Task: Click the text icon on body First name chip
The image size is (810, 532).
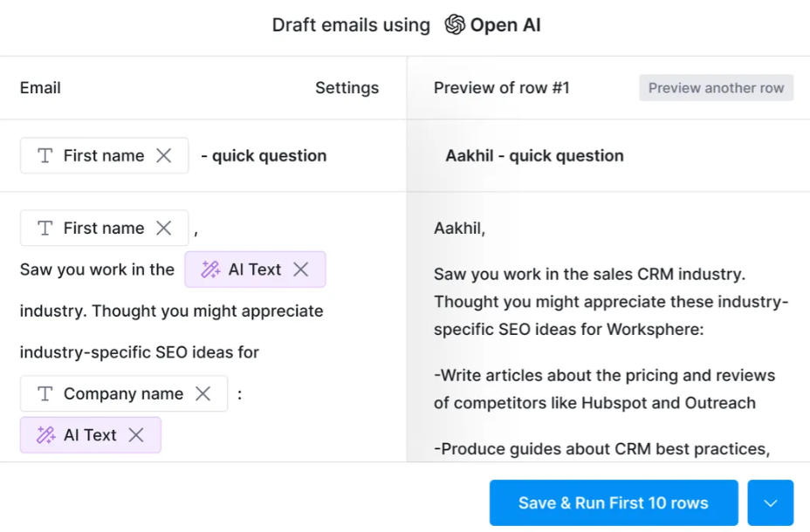Action: point(45,228)
